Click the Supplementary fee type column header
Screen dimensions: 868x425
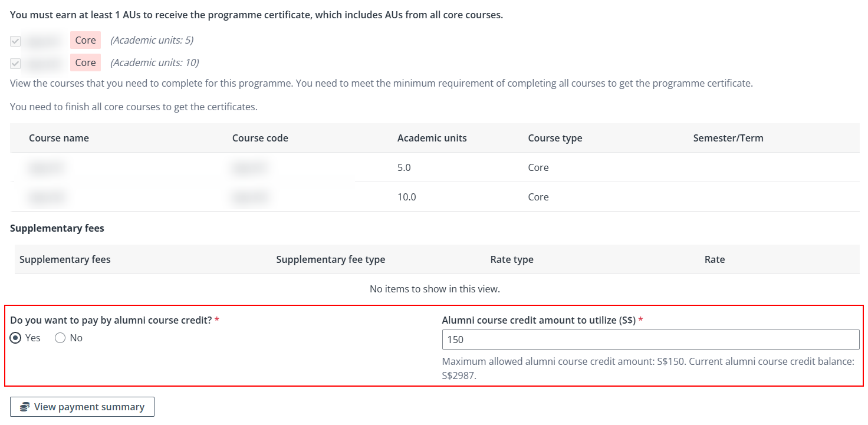(330, 259)
